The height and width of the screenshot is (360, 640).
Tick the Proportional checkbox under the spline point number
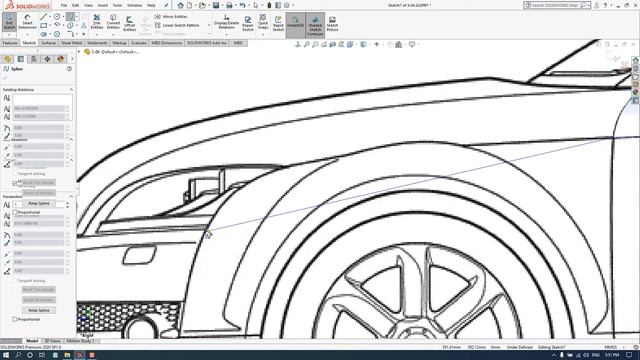click(15, 213)
